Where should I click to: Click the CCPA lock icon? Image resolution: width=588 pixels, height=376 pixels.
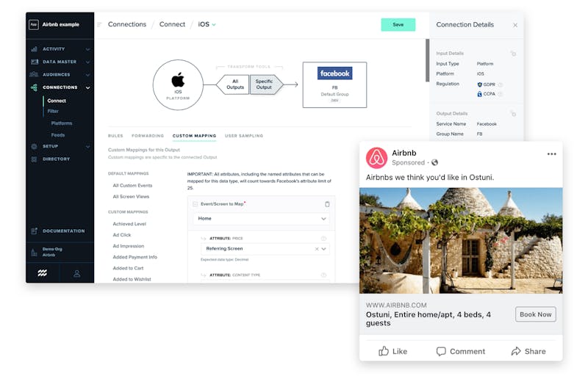(x=480, y=94)
